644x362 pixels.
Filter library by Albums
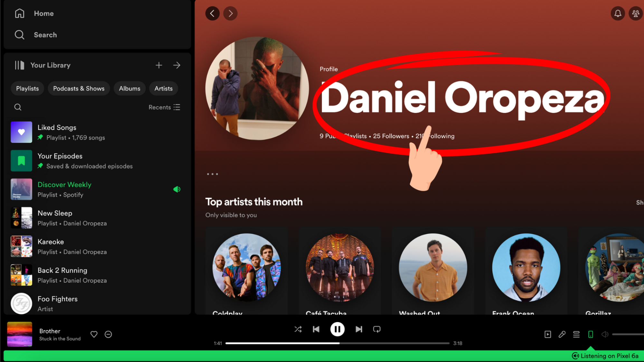pyautogui.click(x=129, y=88)
